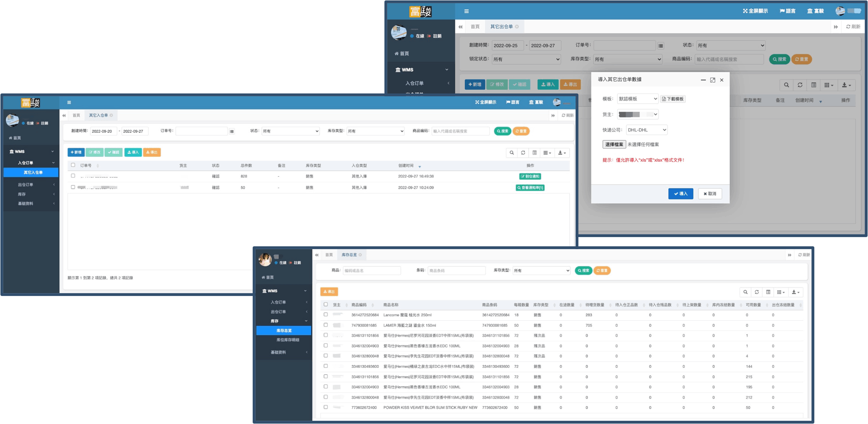Viewport: 868px width, 424px height.
Task: Click search magnifier icon in 库存总览 table toolbar
Action: [745, 292]
